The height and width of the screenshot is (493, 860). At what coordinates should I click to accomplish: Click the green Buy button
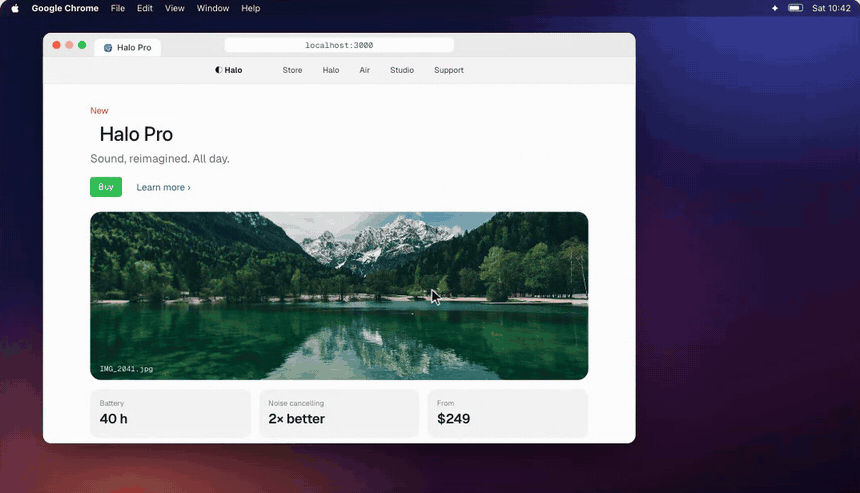point(106,187)
